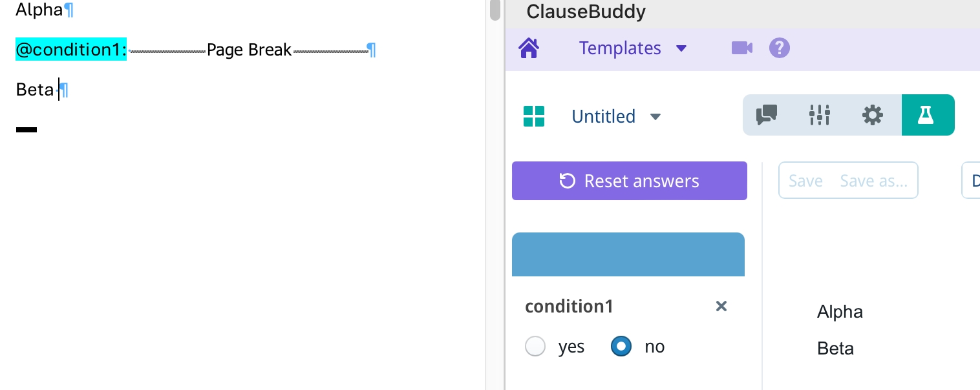
Task: Click the Save button
Action: pyautogui.click(x=805, y=181)
